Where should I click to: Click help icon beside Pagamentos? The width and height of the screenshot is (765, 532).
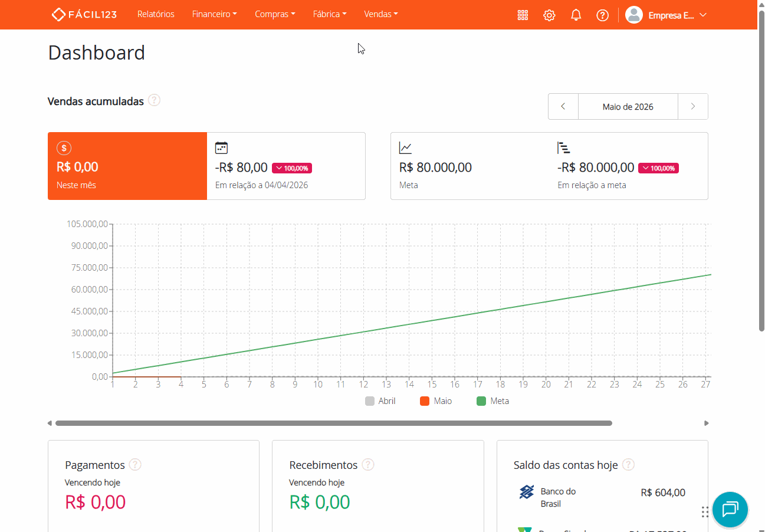pyautogui.click(x=135, y=465)
